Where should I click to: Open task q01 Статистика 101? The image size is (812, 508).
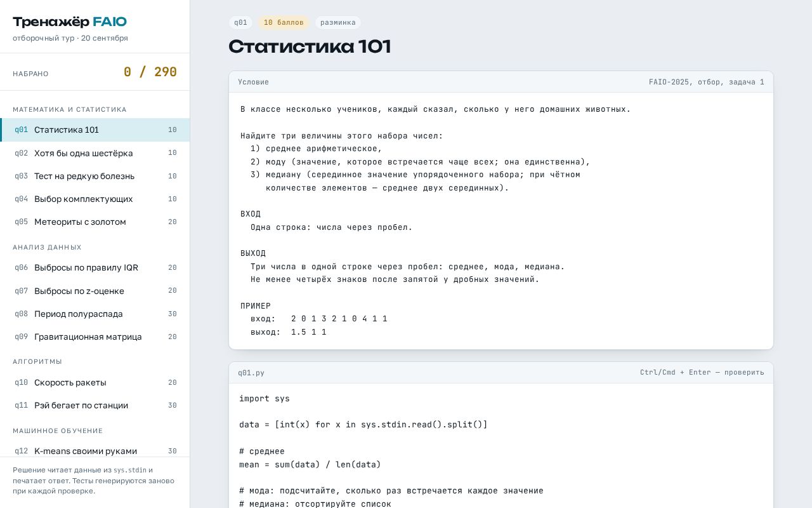pos(95,130)
